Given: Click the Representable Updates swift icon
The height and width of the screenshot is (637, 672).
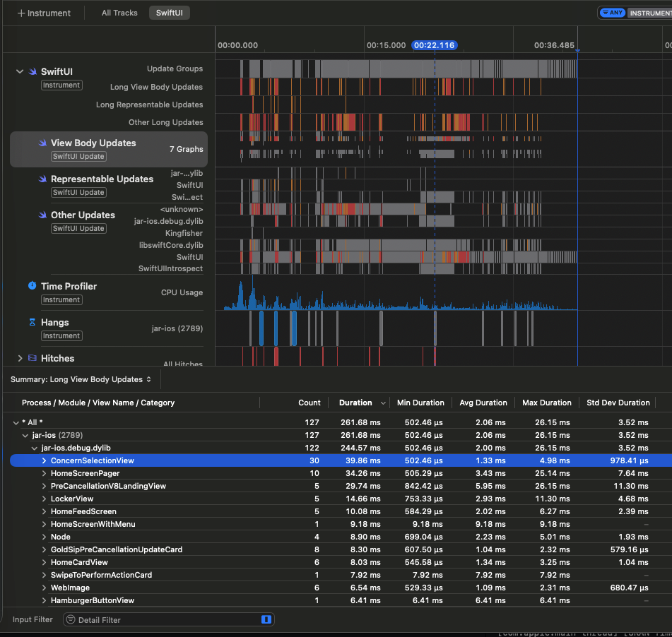Looking at the screenshot, I should [x=42, y=179].
